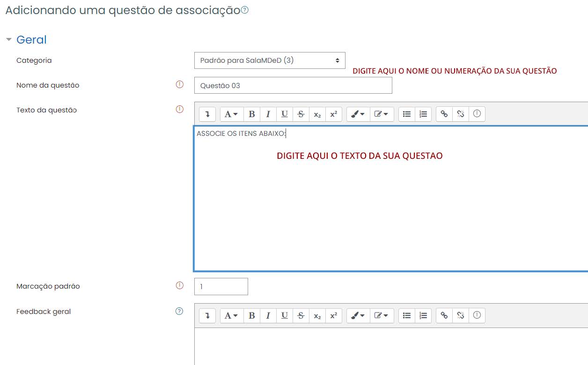Underline text in the Texto da questão editor
Viewport: 588px width, 365px height.
(284, 114)
